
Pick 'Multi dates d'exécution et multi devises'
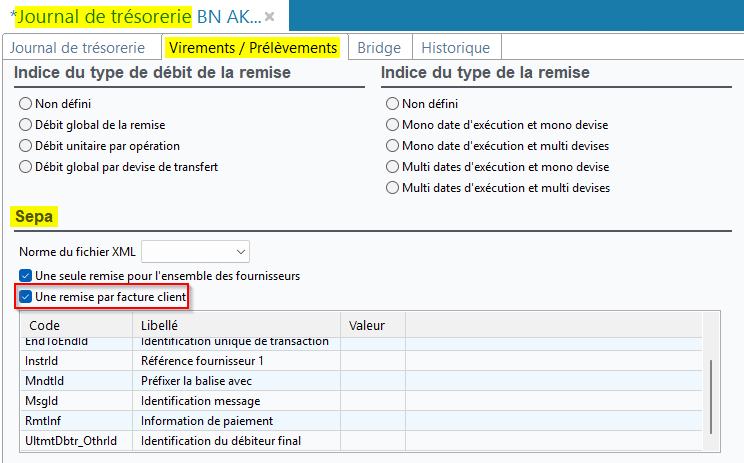click(393, 188)
